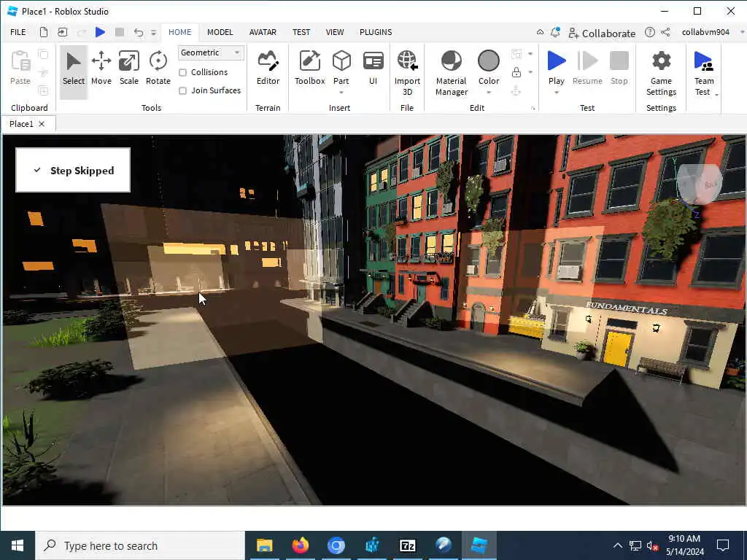This screenshot has height=560, width=747.
Task: Expand the Team Test dropdown arrow
Action: (716, 94)
